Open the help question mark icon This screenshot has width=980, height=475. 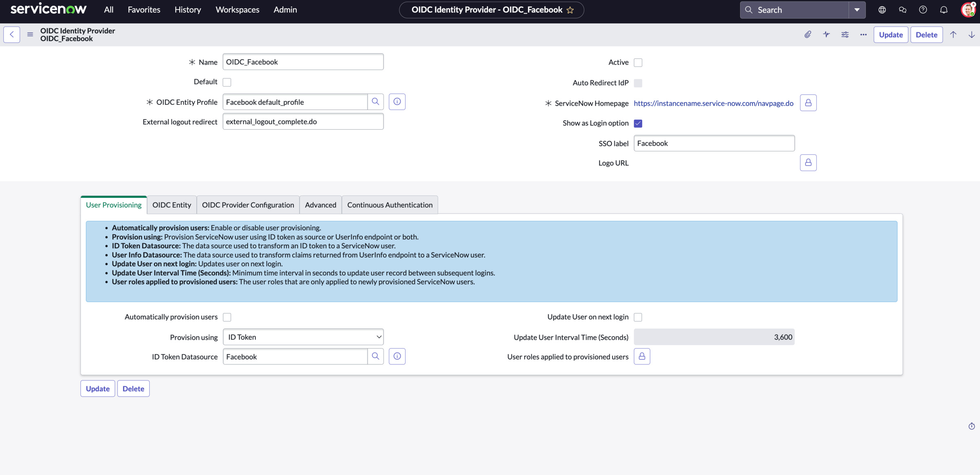click(923, 10)
